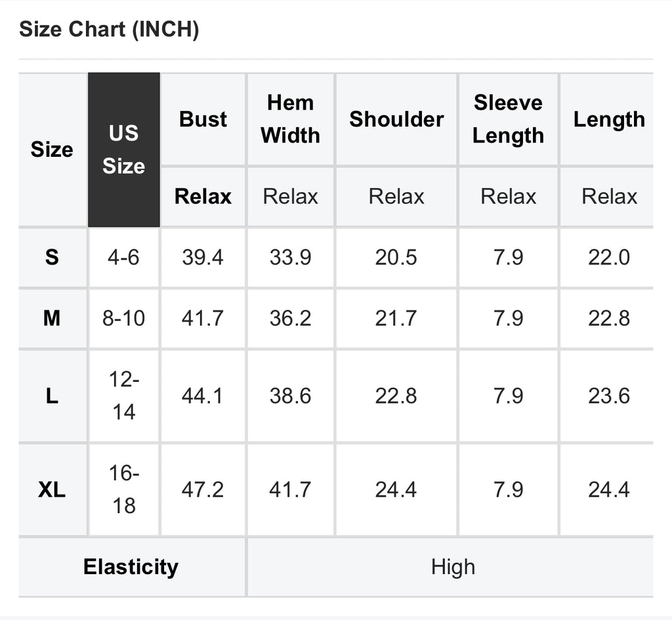Click the S size row label
The width and height of the screenshot is (672, 620).
click(x=52, y=257)
